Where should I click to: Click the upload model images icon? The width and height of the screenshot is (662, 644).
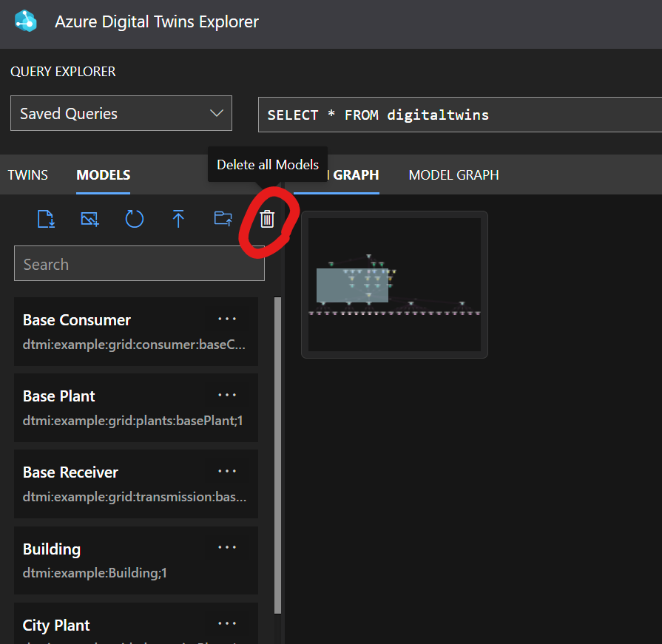pyautogui.click(x=90, y=219)
